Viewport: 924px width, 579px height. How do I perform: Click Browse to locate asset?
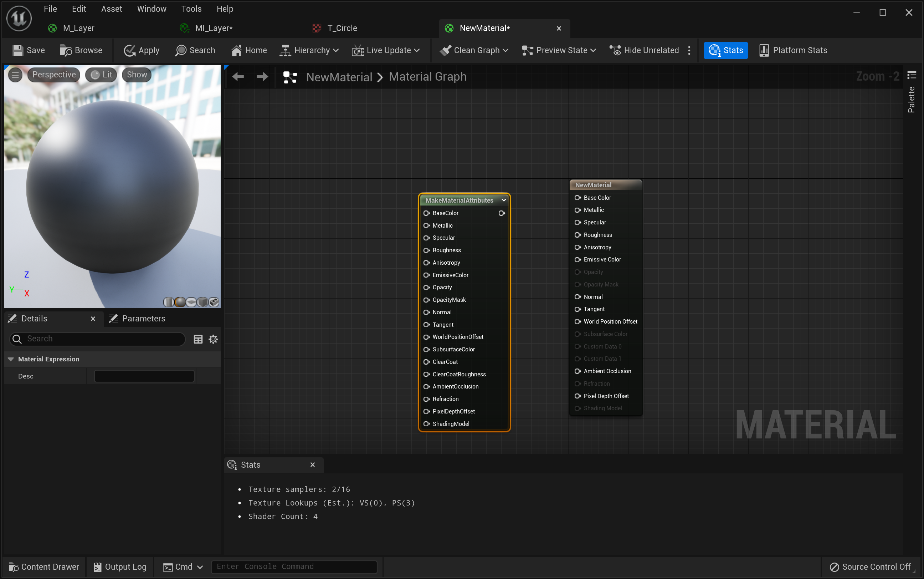click(81, 50)
